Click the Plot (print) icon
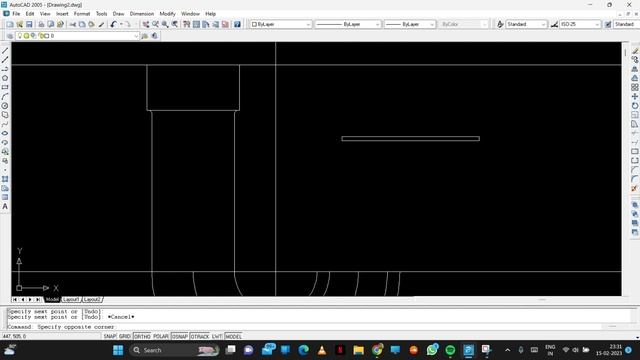The width and height of the screenshot is (640, 360). click(41, 24)
